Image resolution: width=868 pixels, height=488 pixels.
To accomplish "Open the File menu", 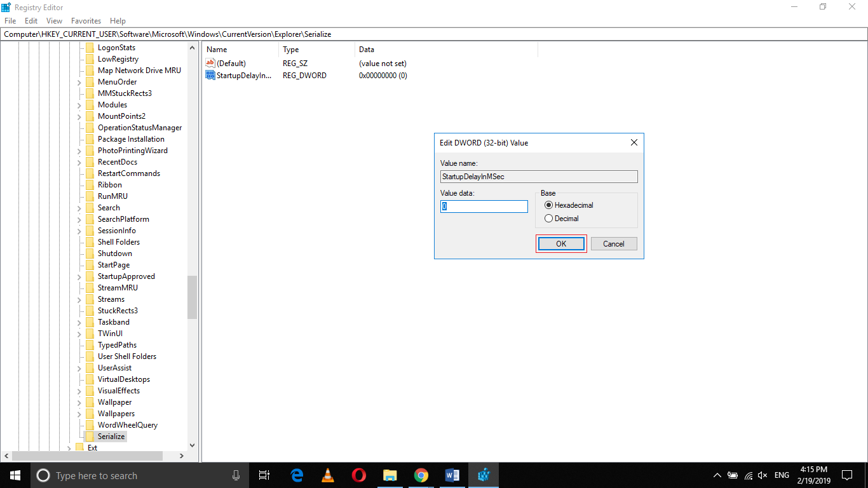I will click(10, 21).
